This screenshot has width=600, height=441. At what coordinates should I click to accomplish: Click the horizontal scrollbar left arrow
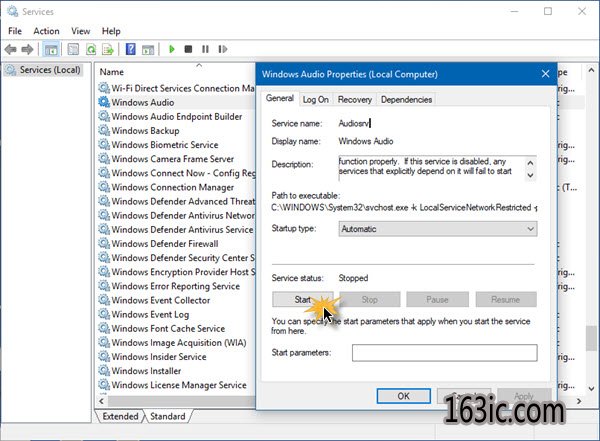(101, 401)
